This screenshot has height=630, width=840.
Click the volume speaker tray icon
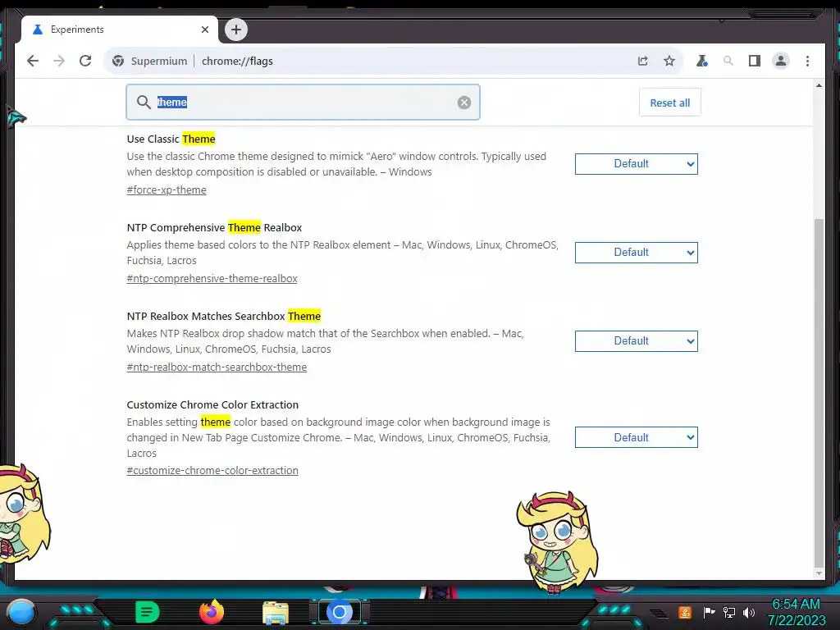click(x=749, y=612)
